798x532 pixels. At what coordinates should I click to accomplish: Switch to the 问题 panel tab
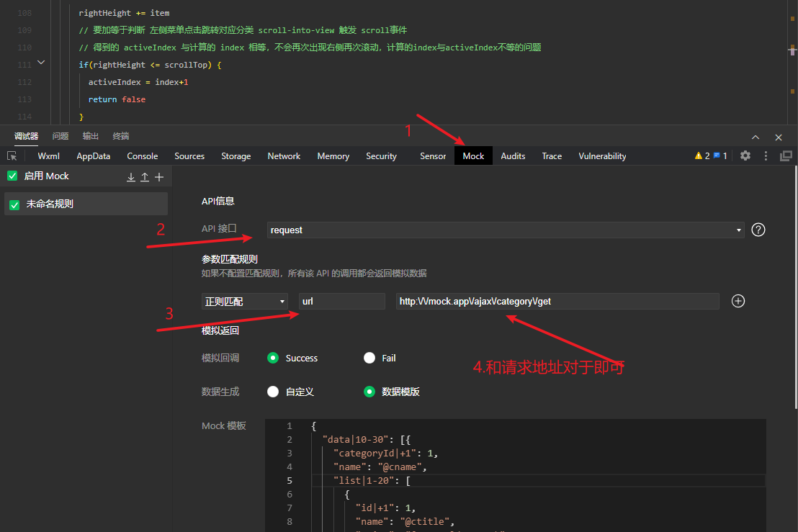tap(60, 136)
